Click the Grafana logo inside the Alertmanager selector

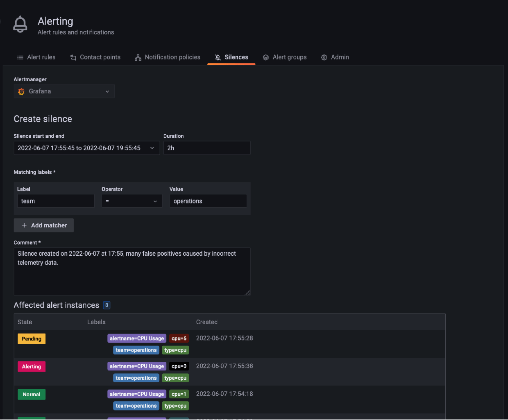pos(21,91)
